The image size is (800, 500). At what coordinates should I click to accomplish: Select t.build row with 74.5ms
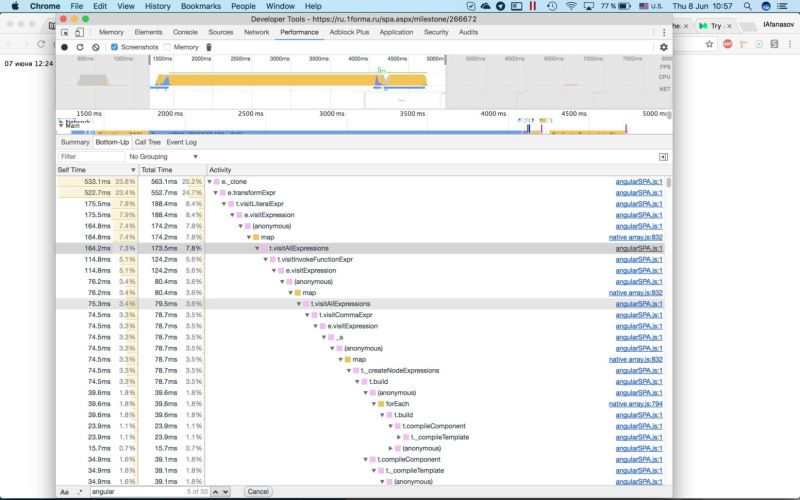(363, 382)
